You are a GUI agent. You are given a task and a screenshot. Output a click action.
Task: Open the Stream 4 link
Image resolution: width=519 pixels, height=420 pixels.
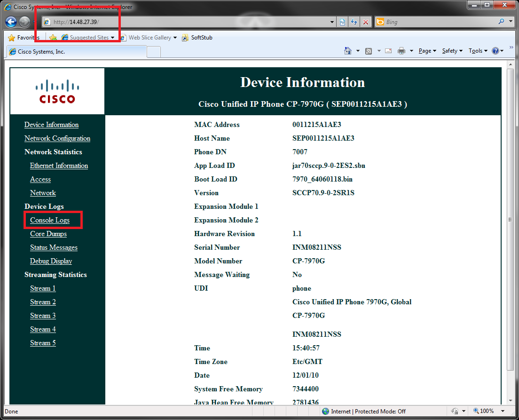pyautogui.click(x=43, y=329)
